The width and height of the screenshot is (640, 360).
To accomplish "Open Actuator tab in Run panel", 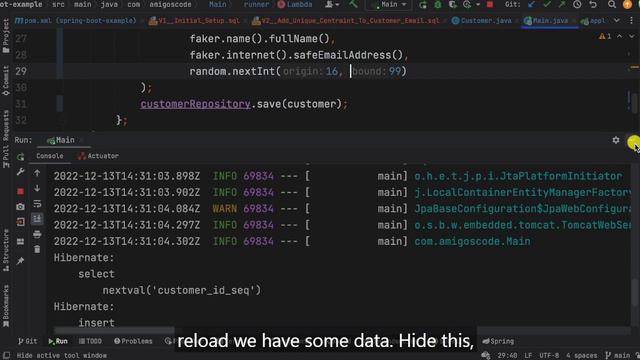I will tap(98, 156).
